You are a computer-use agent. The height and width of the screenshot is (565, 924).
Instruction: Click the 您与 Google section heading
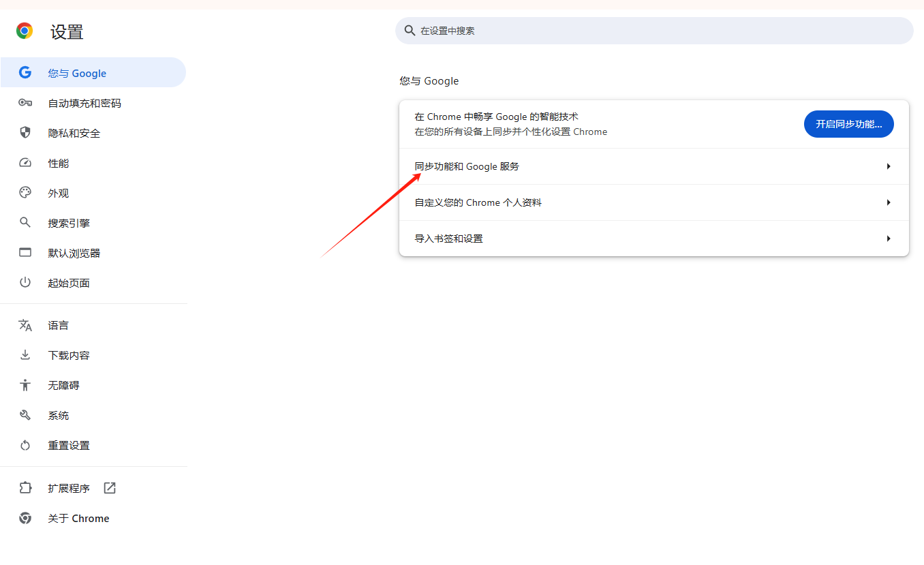429,80
